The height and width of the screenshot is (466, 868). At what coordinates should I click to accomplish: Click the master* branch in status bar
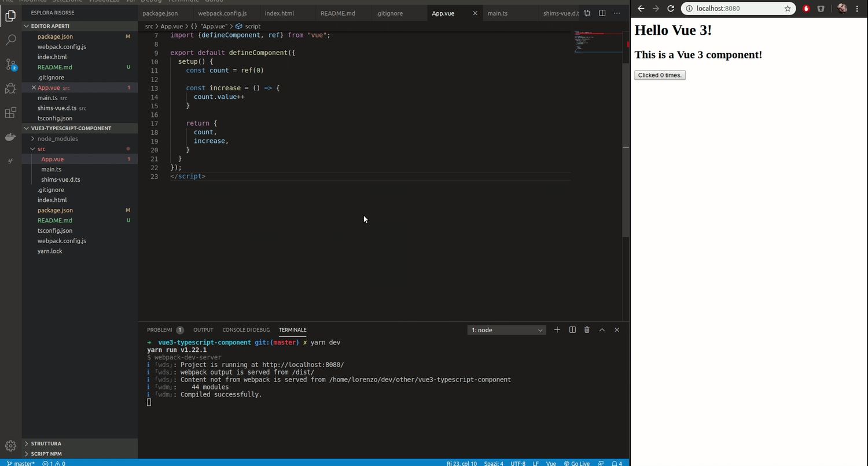(x=20, y=463)
